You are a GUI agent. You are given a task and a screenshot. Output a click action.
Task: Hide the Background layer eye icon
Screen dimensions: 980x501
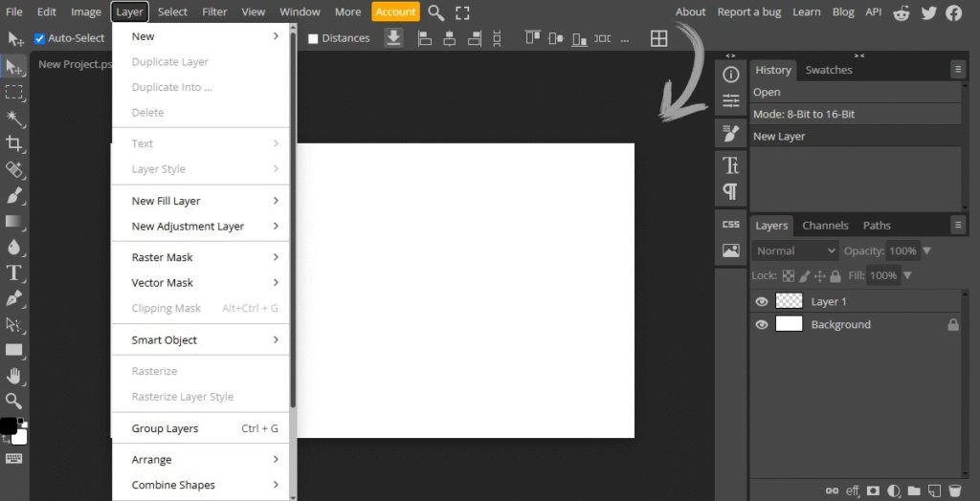pyautogui.click(x=762, y=324)
